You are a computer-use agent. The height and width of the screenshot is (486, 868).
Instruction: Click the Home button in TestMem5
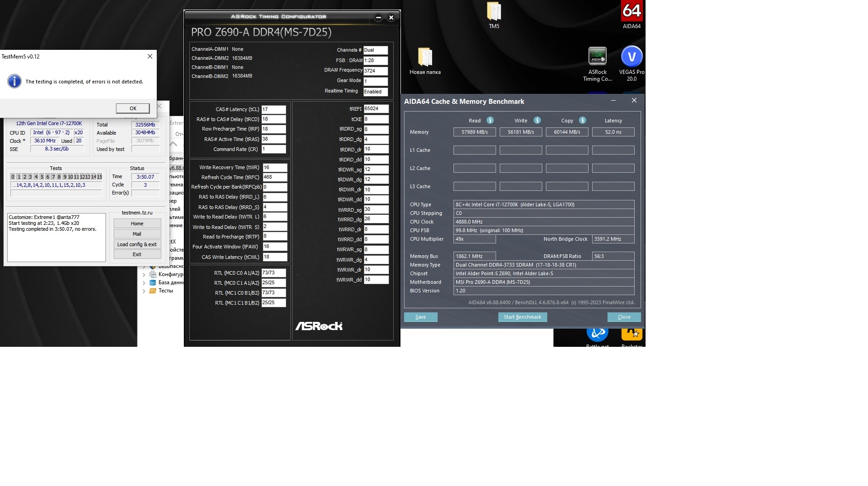(137, 224)
